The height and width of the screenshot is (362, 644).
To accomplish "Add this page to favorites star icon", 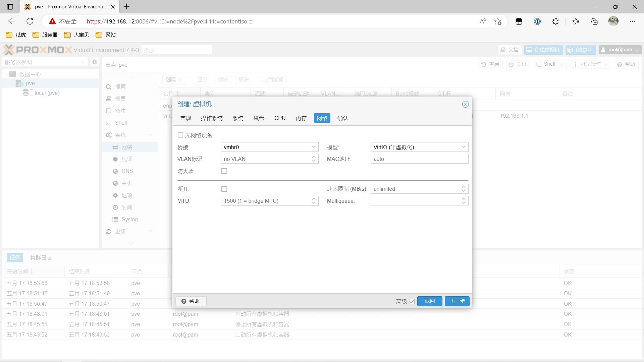I will pyautogui.click(x=498, y=21).
